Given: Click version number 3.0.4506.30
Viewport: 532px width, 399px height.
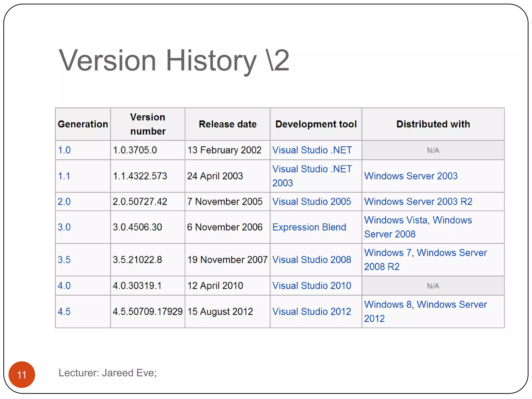Looking at the screenshot, I should pos(137,227).
